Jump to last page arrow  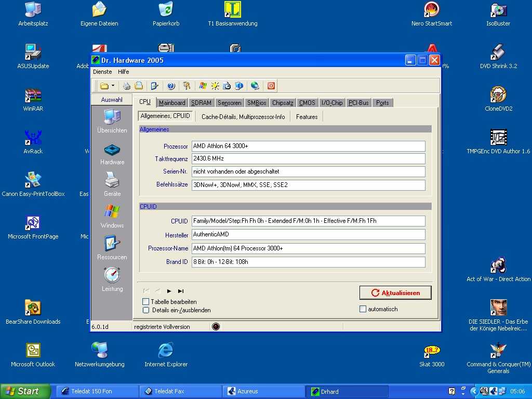(x=181, y=291)
